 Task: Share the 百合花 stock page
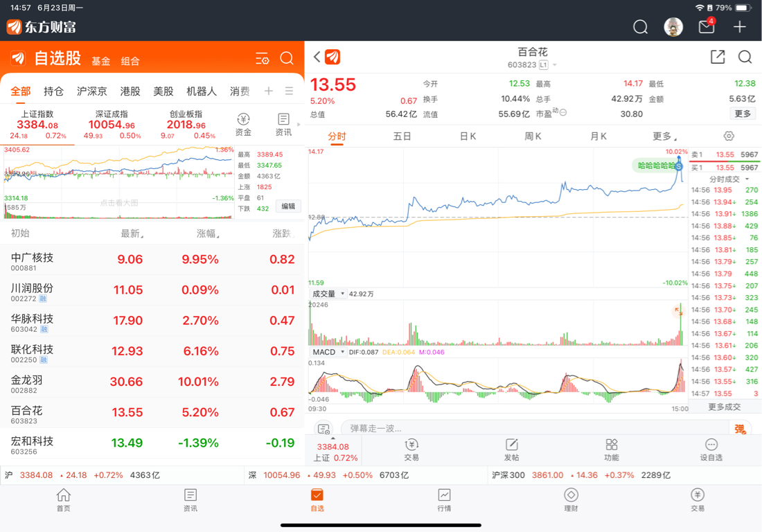click(x=717, y=57)
